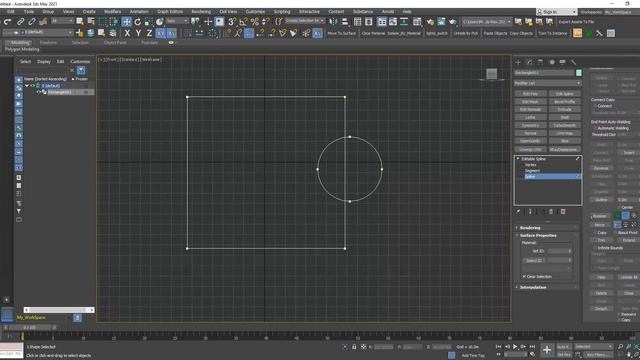Expand the Rendering rollout
640x360 pixels.
click(546, 228)
